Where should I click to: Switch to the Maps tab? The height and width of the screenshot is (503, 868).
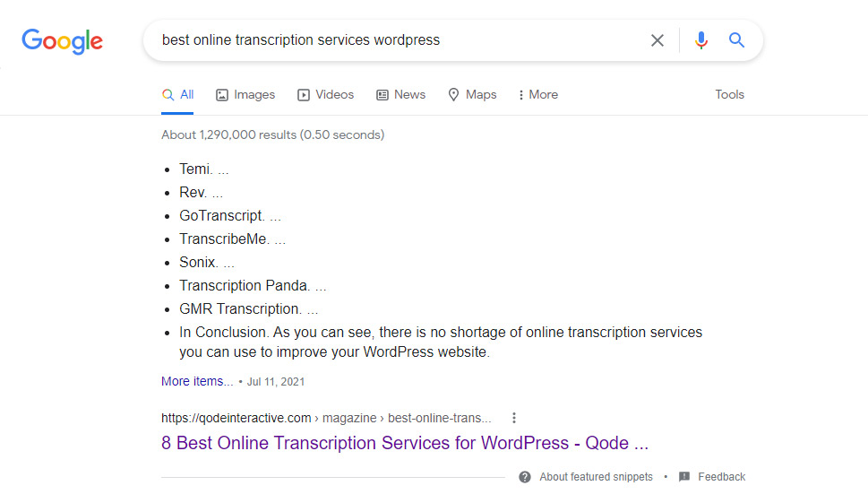[472, 94]
